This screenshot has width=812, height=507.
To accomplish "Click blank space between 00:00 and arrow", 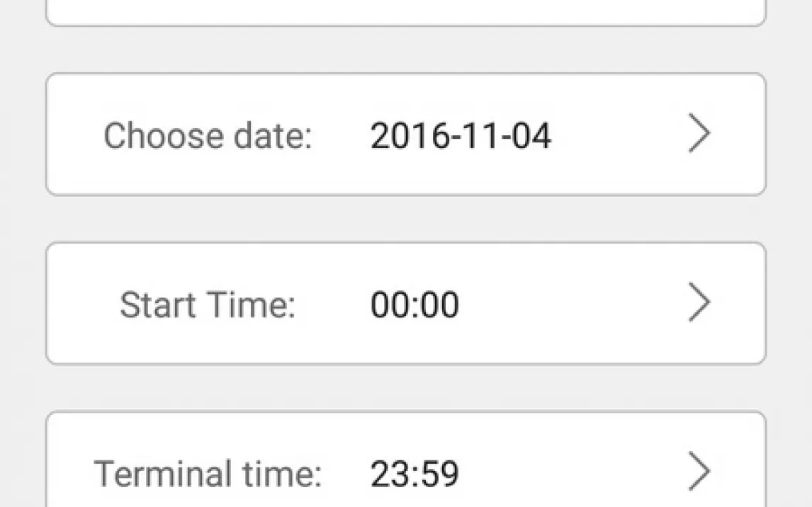I will click(574, 303).
